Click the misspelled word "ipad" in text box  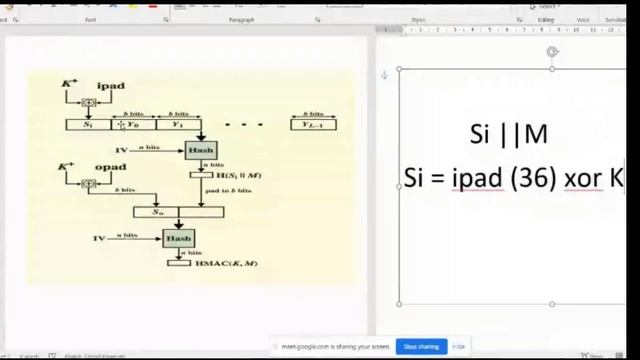(x=477, y=178)
